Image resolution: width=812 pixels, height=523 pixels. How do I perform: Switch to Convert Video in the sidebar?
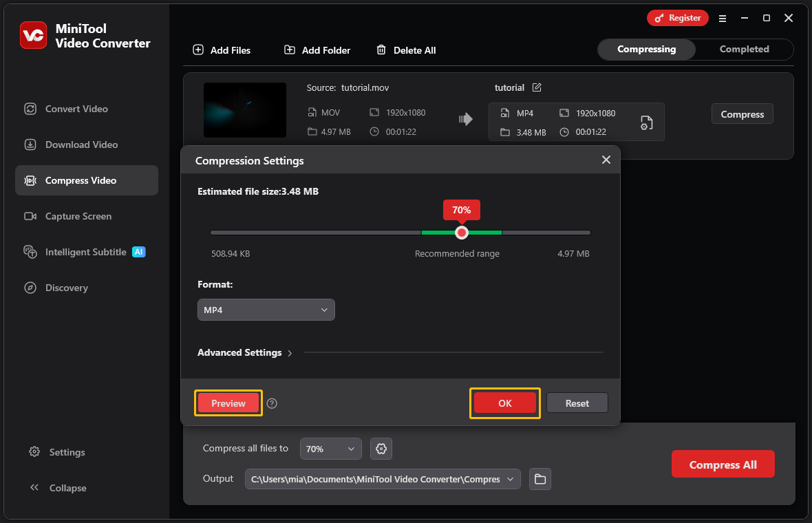pyautogui.click(x=76, y=109)
